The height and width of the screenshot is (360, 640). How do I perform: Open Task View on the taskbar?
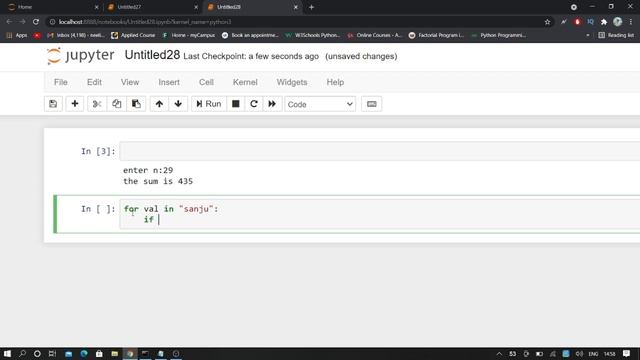coord(52,353)
